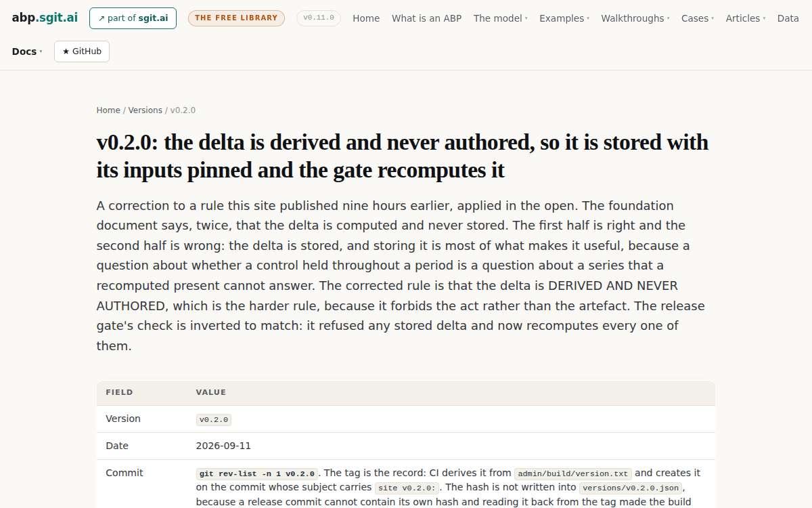This screenshot has width=812, height=508.
Task: Expand 'The model' dropdown menu
Action: point(500,18)
